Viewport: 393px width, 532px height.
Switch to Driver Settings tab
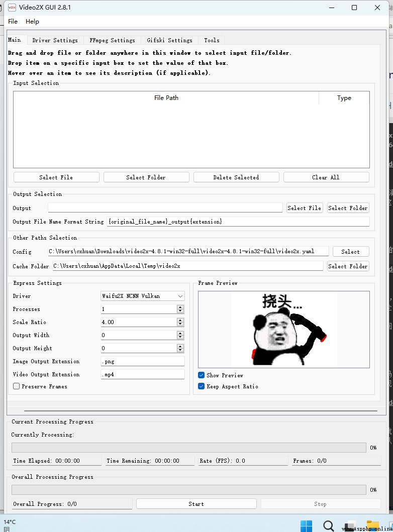55,40
